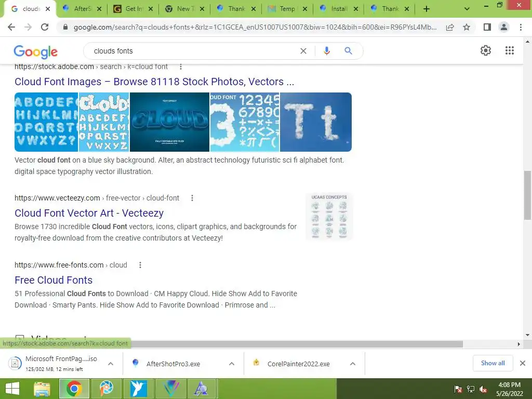Open options for Adobe Stock result
This screenshot has width=532, height=399.
tap(181, 67)
